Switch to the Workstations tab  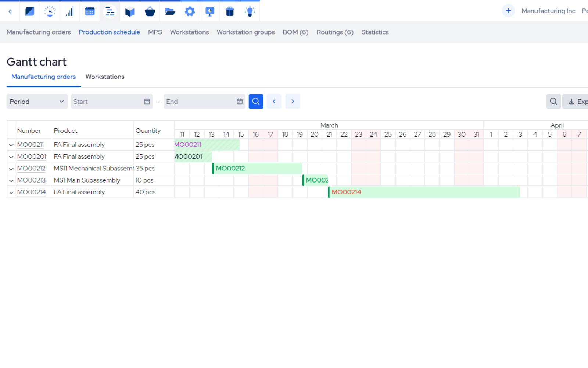(105, 77)
